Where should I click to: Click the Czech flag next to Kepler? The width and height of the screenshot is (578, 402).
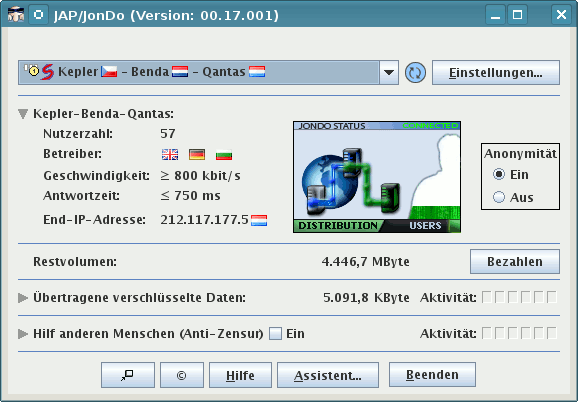[x=109, y=71]
